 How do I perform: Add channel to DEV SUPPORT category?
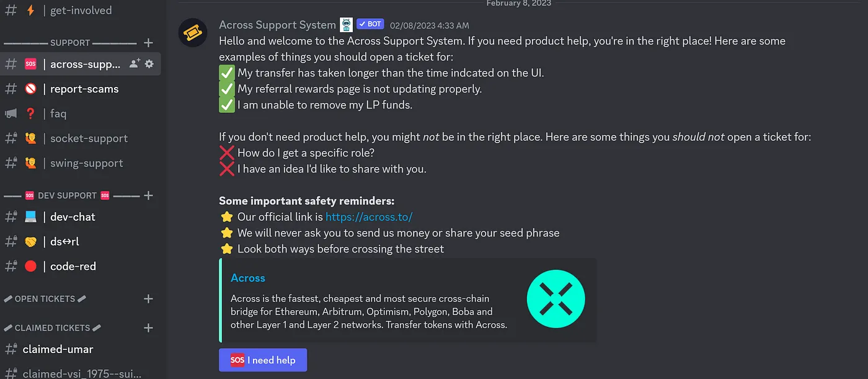pos(148,195)
